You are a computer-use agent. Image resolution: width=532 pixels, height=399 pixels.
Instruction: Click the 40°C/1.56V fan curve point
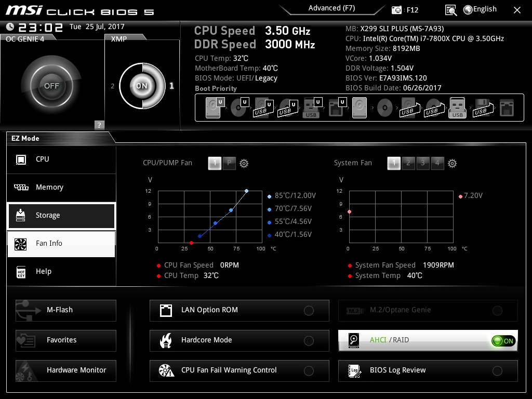199,236
